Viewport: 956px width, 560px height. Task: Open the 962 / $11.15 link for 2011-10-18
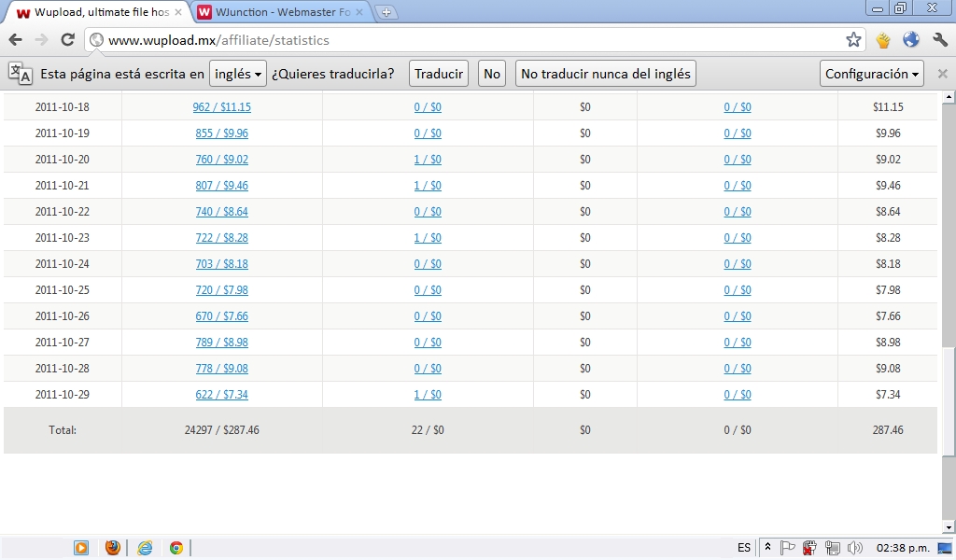pyautogui.click(x=221, y=107)
